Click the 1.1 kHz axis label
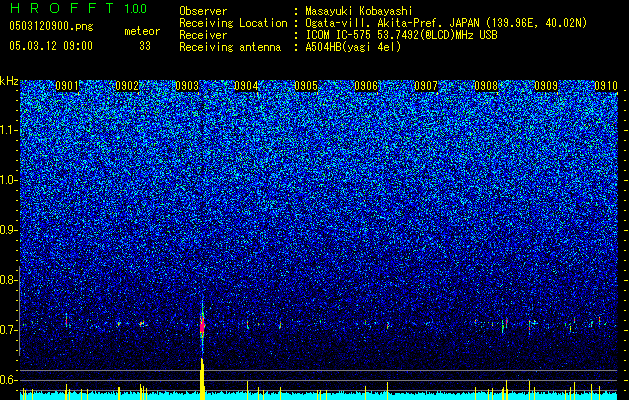Viewport: 629px width, 400px height. coord(9,130)
